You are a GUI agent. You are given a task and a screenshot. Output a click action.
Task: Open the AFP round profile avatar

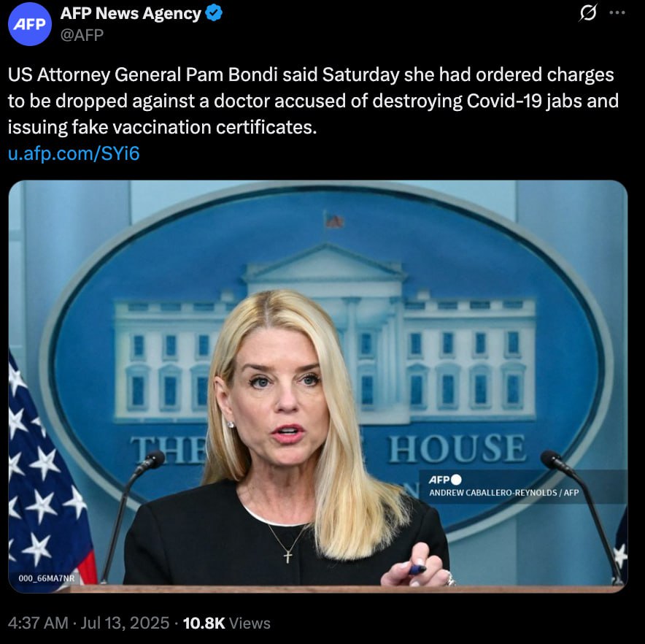pyautogui.click(x=30, y=24)
